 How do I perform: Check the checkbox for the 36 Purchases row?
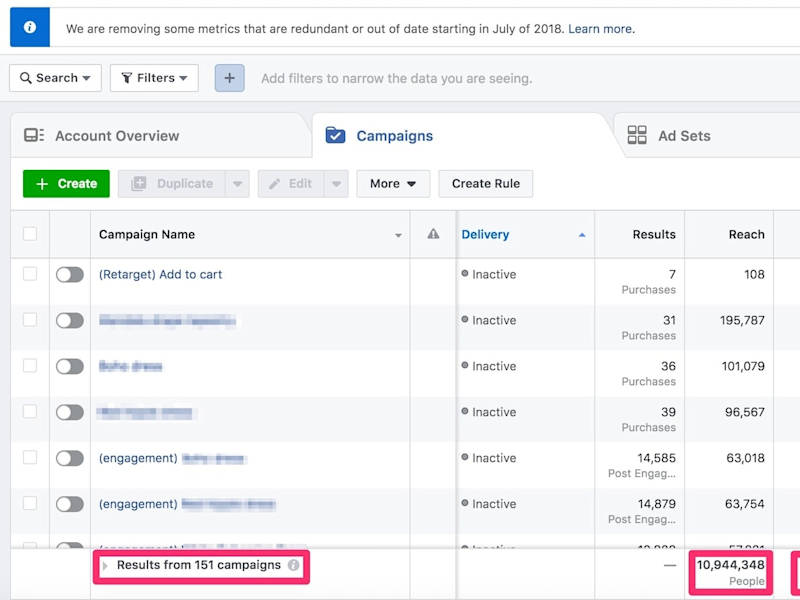(x=30, y=366)
